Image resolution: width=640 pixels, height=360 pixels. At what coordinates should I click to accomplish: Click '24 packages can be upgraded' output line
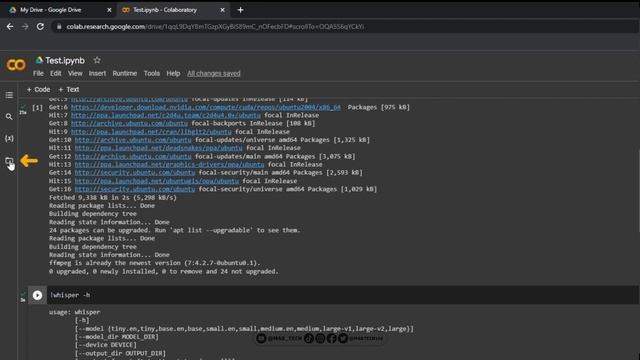(x=175, y=230)
